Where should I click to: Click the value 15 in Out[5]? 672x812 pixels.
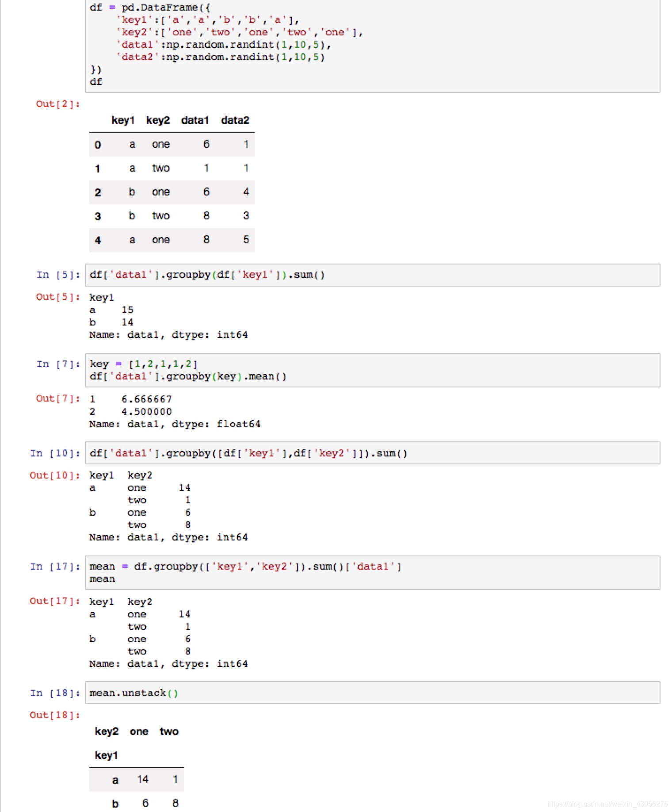127,310
